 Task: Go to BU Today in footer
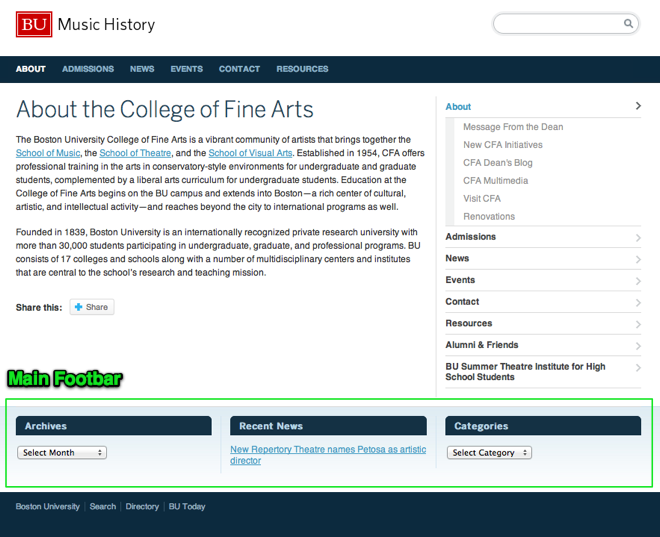187,507
